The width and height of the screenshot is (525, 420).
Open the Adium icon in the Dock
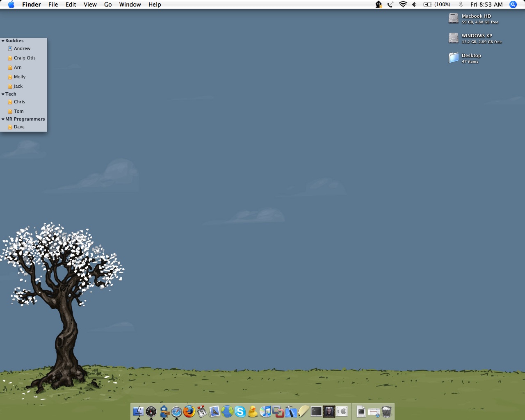click(164, 411)
